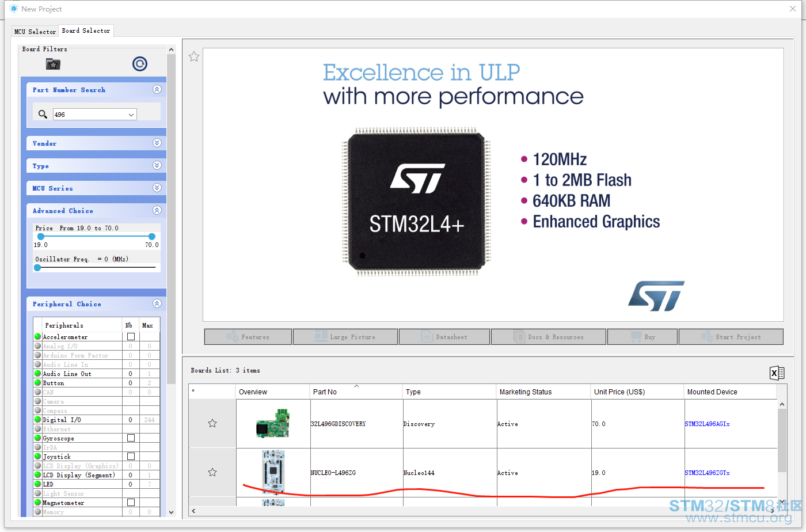Open the Large Picture view
The height and width of the screenshot is (532, 806).
(345, 337)
